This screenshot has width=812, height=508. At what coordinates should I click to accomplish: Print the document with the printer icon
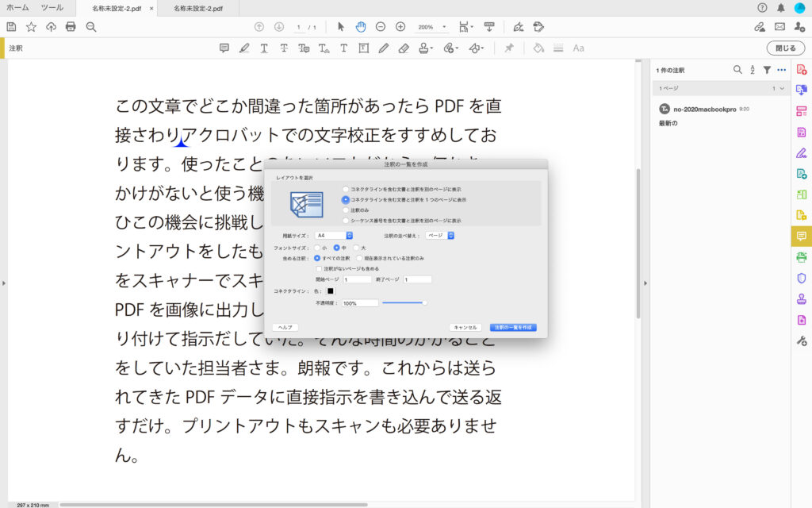[71, 27]
